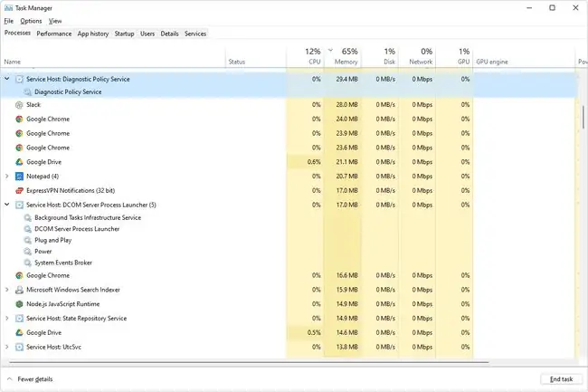Screen dimensions: 588x392
Task: Click the DCOM Server Process Launcher child icon
Action: click(27, 229)
